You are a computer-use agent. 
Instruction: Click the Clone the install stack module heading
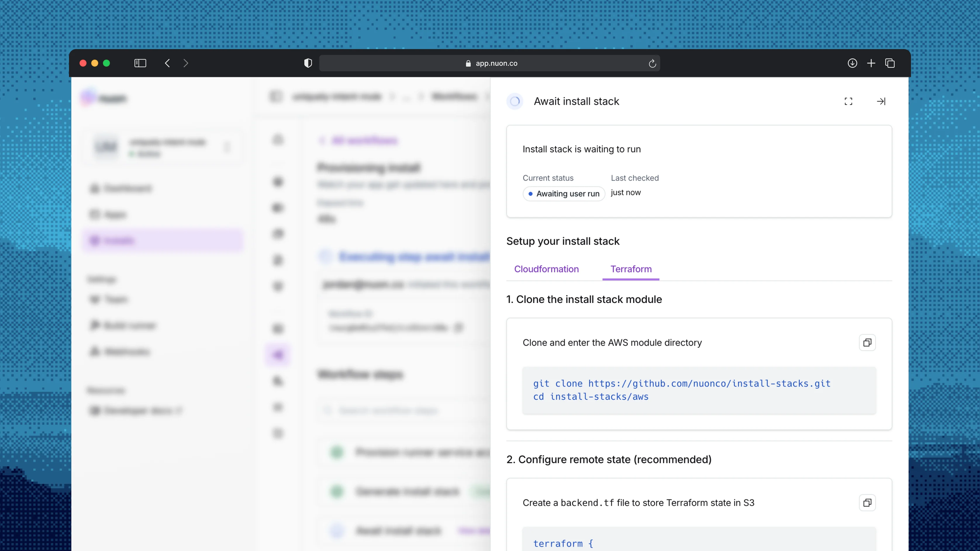pyautogui.click(x=584, y=299)
